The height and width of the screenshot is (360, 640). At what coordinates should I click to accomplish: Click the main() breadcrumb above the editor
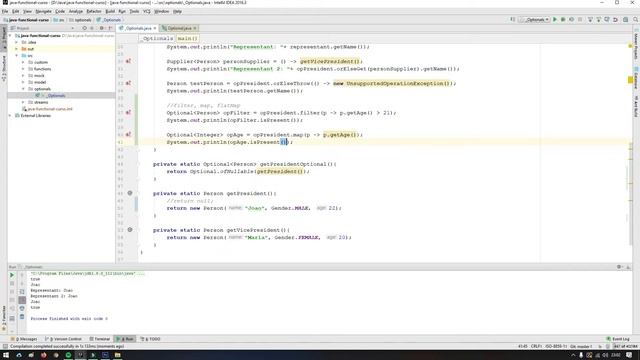187,38
